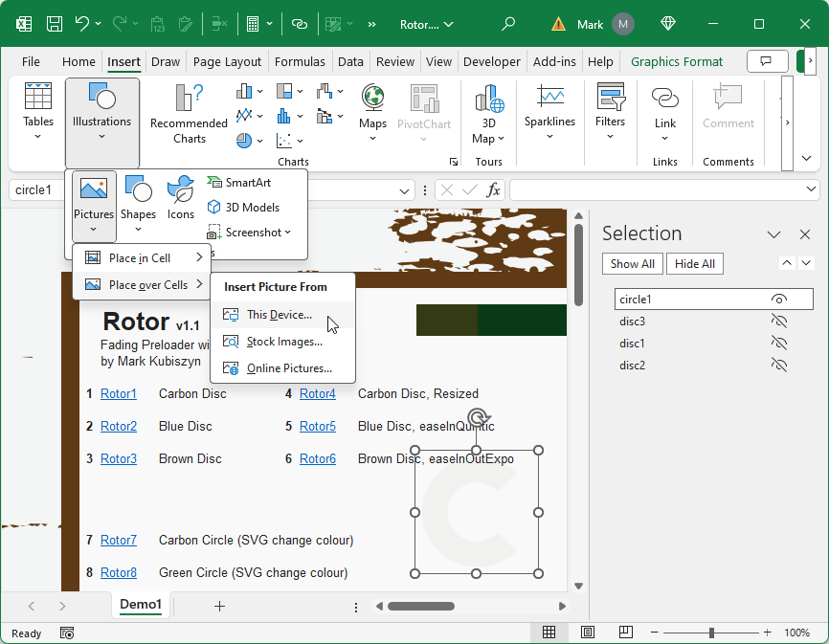Image resolution: width=829 pixels, height=644 pixels.
Task: Follow the Rotor4 hyperlink
Action: pyautogui.click(x=317, y=393)
